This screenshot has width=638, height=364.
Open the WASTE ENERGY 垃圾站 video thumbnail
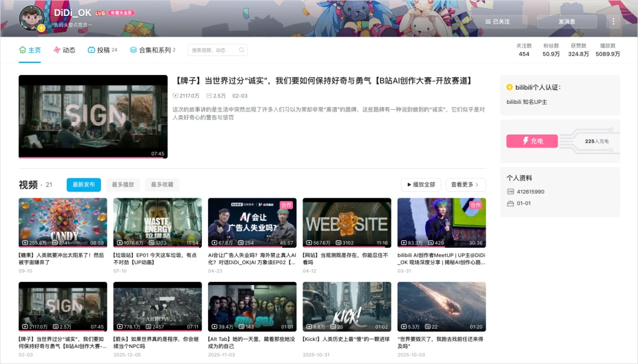158,222
